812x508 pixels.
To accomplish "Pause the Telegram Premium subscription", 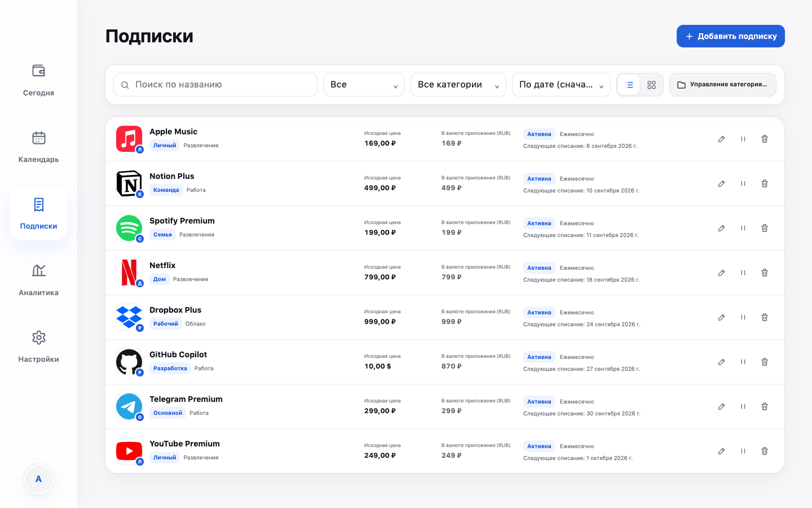I will (743, 406).
